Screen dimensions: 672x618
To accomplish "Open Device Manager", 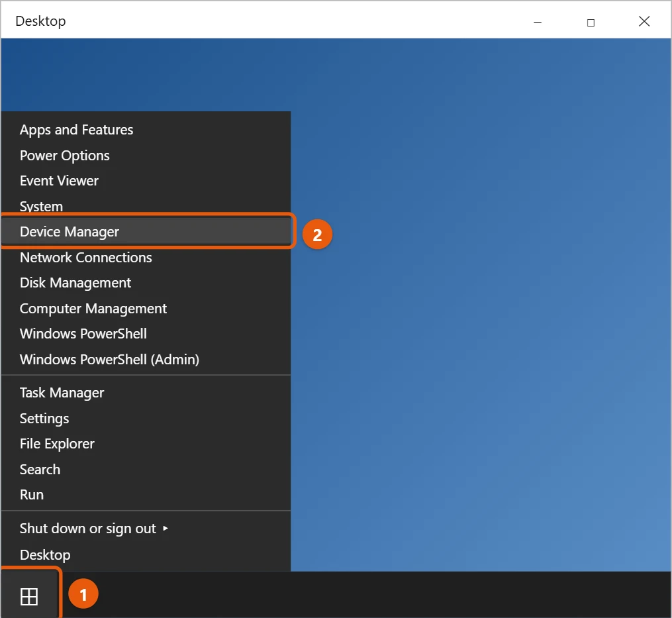I will [x=146, y=232].
